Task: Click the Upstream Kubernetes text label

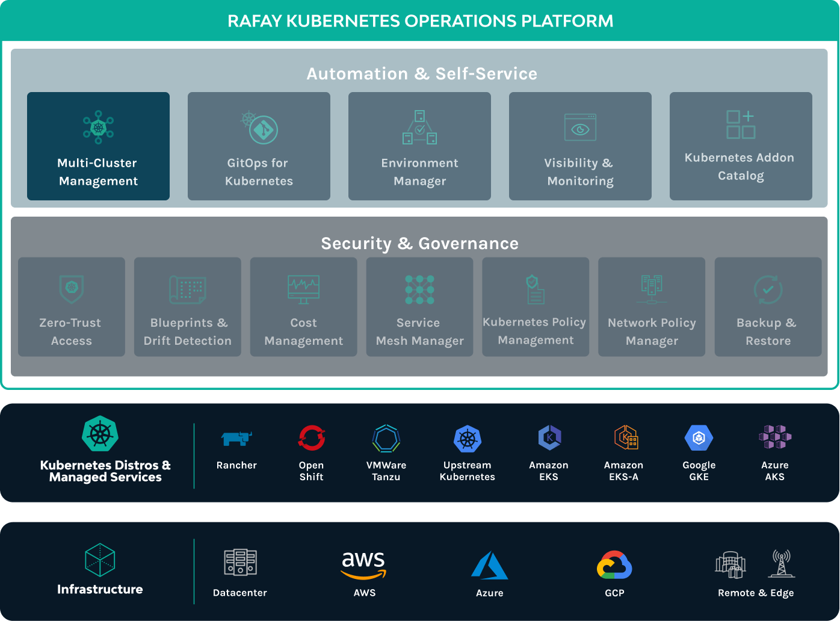Action: coord(468,471)
